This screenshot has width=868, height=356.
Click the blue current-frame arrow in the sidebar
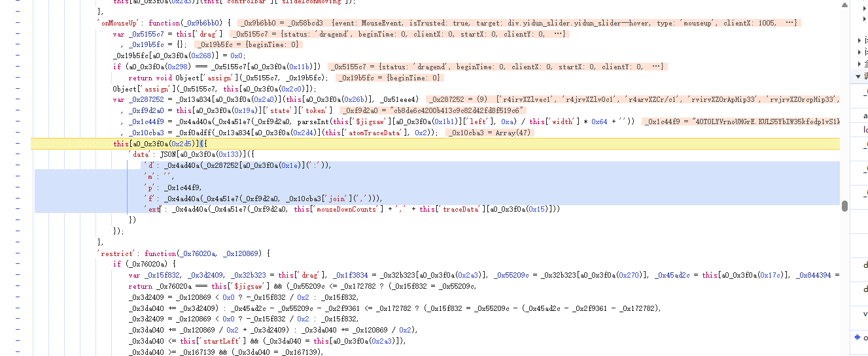[858, 337]
